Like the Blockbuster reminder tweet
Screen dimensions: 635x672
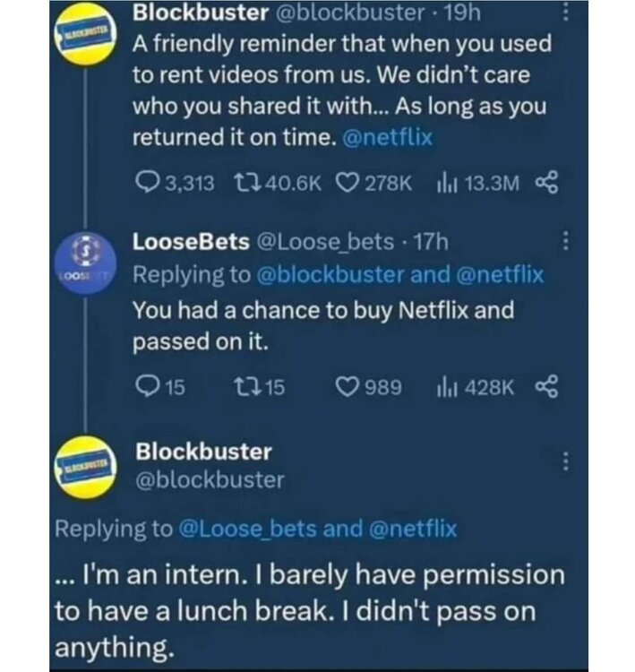[345, 183]
